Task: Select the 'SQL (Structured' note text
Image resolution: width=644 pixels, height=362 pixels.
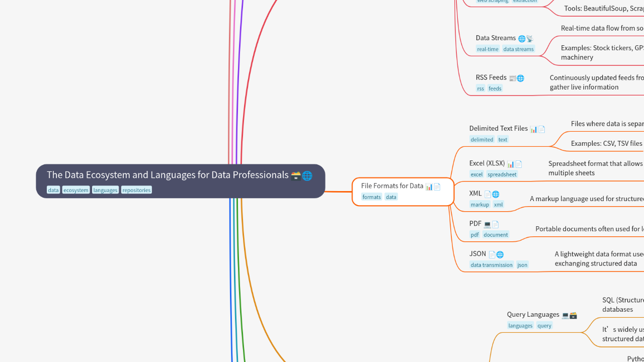Action: click(x=623, y=305)
